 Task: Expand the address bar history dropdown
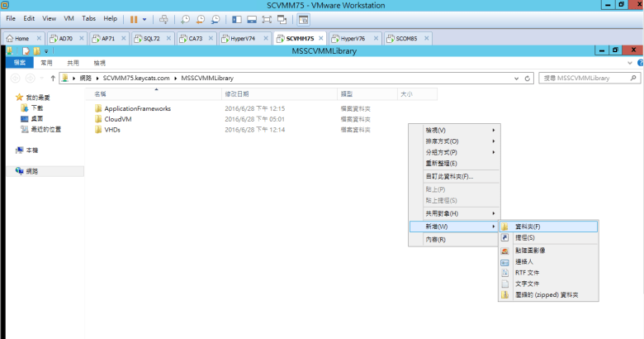point(517,78)
